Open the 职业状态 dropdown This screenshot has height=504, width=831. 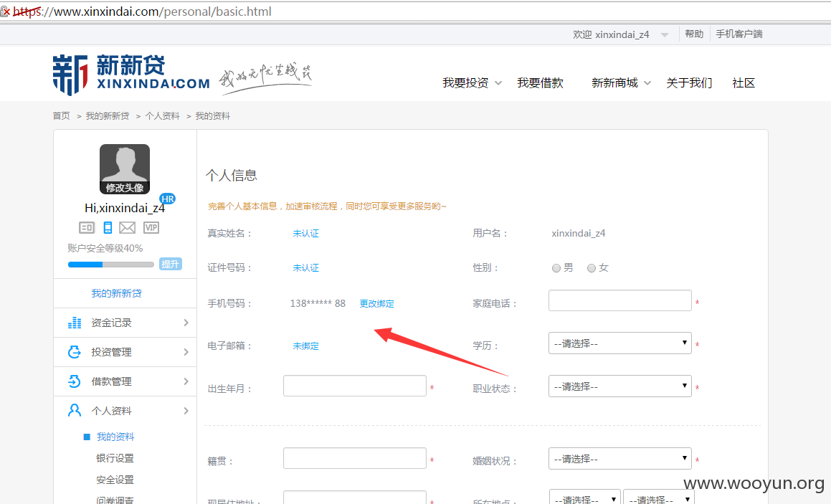(x=620, y=386)
